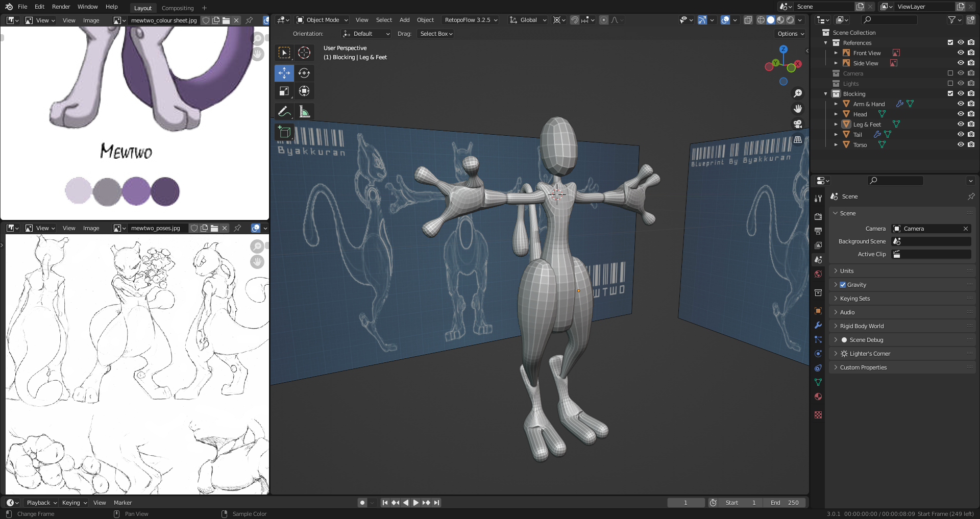
Task: Hide the Head object in viewport
Action: (x=961, y=114)
